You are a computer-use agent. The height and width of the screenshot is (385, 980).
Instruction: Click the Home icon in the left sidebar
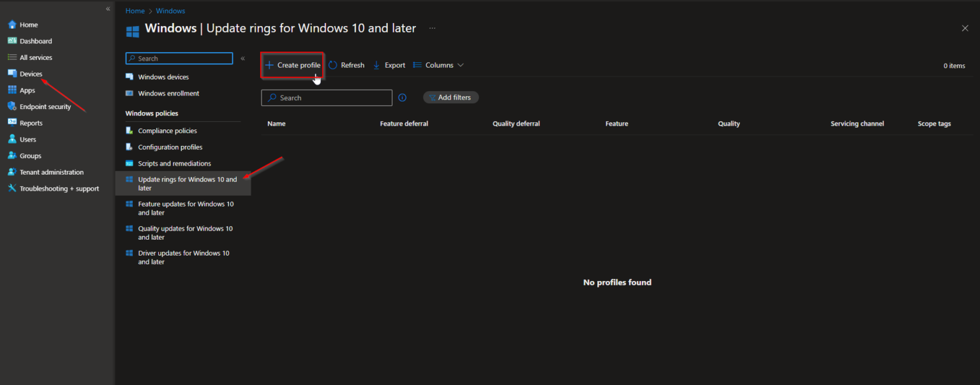(12, 25)
